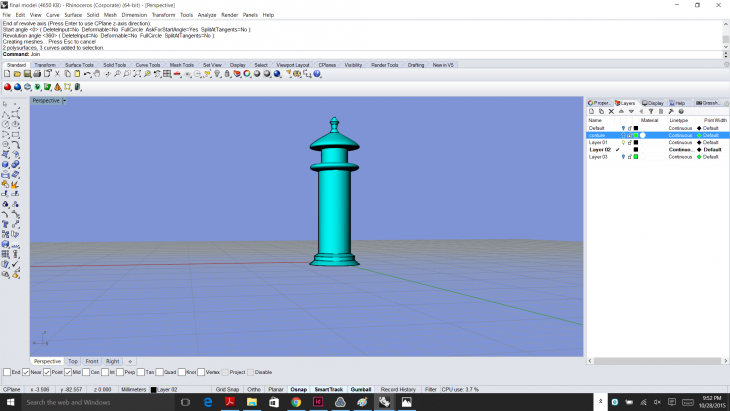
Task: Toggle visibility bulb of Layer 01
Action: 623,143
